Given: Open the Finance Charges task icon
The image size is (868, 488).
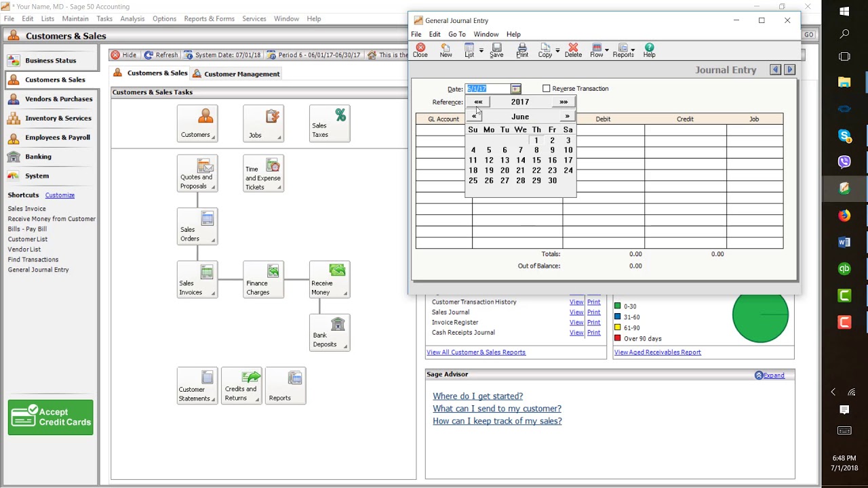Looking at the screenshot, I should click(x=263, y=280).
